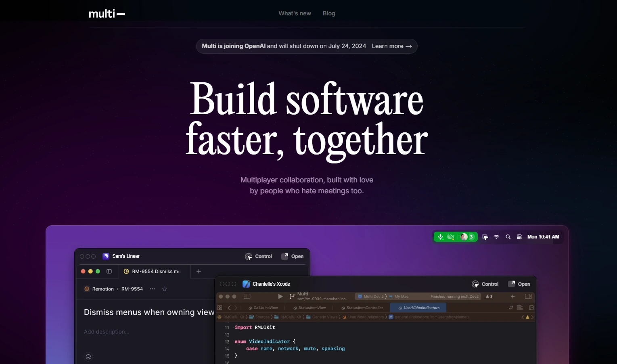Click the warning indicator showing 3 in Xcode
617x364 pixels.
point(489,297)
